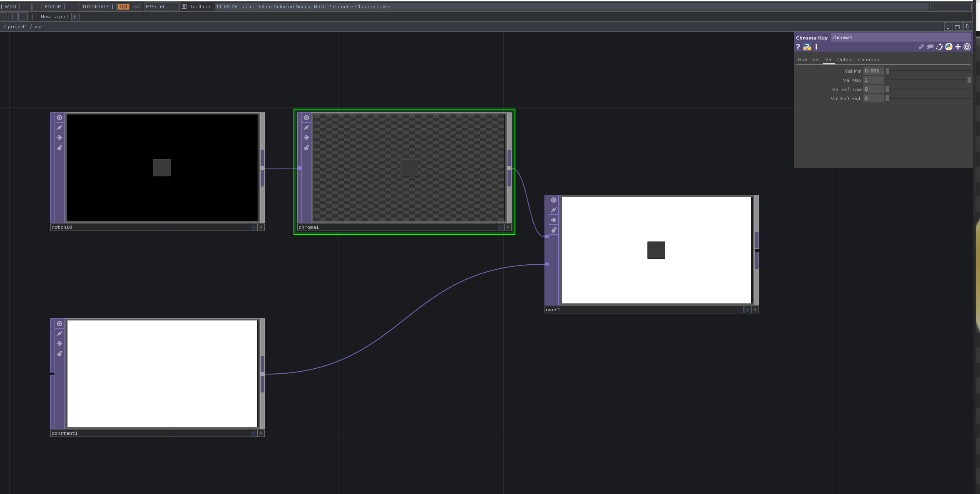The image size is (980, 494).
Task: Add a layout with the plus button
Action: pyautogui.click(x=75, y=17)
